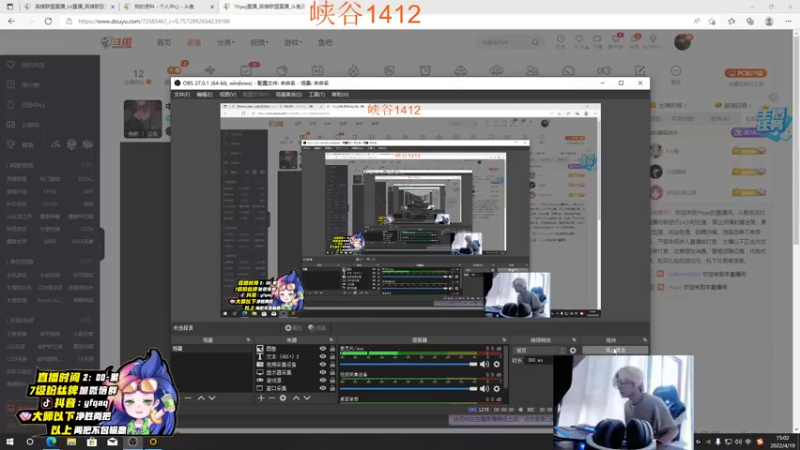This screenshot has height=450, width=800.
Task: Open the 视图(V) menu in OBS
Action: (x=228, y=94)
